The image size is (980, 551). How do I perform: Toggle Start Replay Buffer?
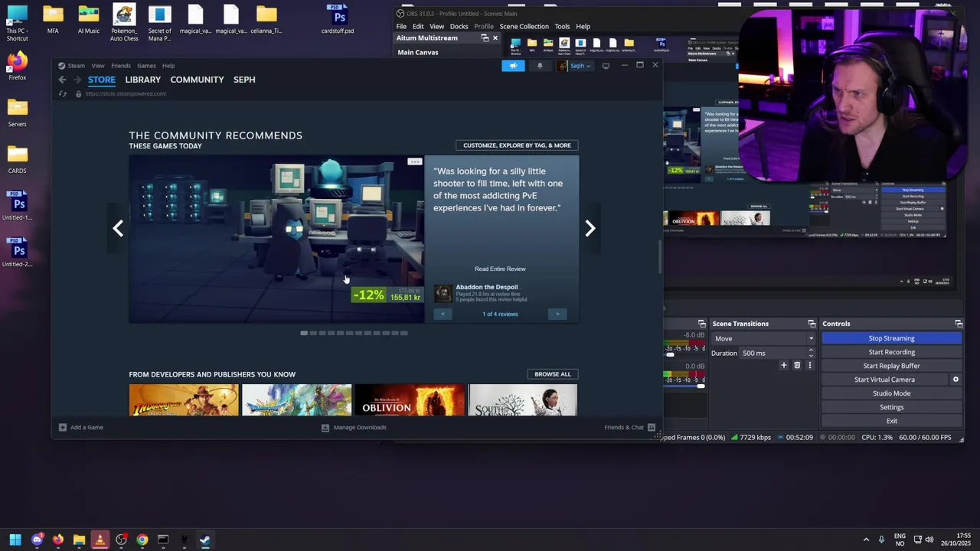891,366
